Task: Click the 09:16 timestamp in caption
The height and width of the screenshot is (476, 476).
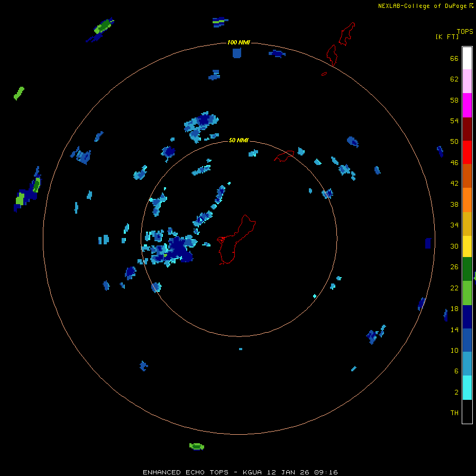Action: [327, 472]
